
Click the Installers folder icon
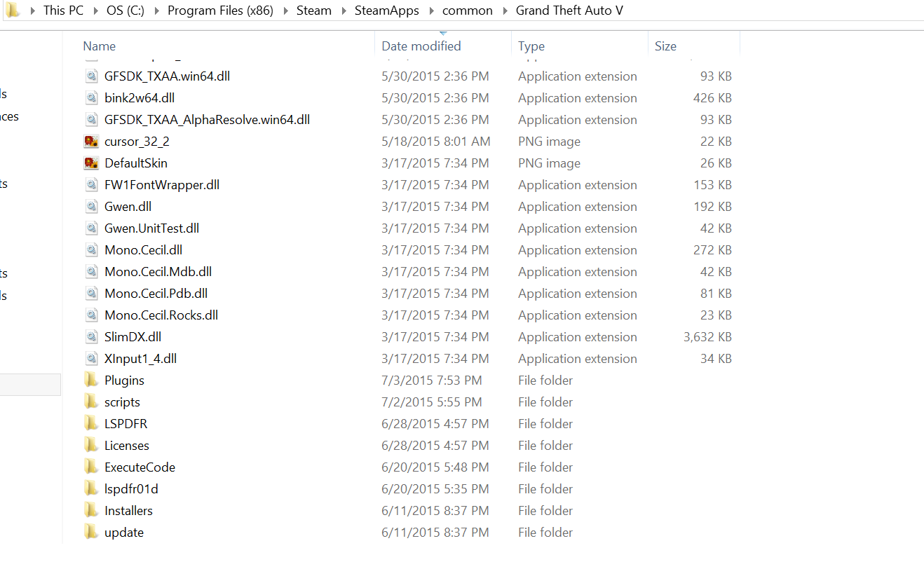coord(91,511)
